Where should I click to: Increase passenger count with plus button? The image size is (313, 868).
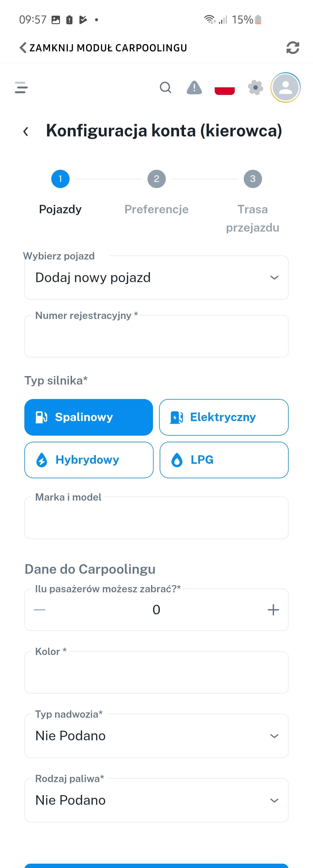[x=273, y=609]
